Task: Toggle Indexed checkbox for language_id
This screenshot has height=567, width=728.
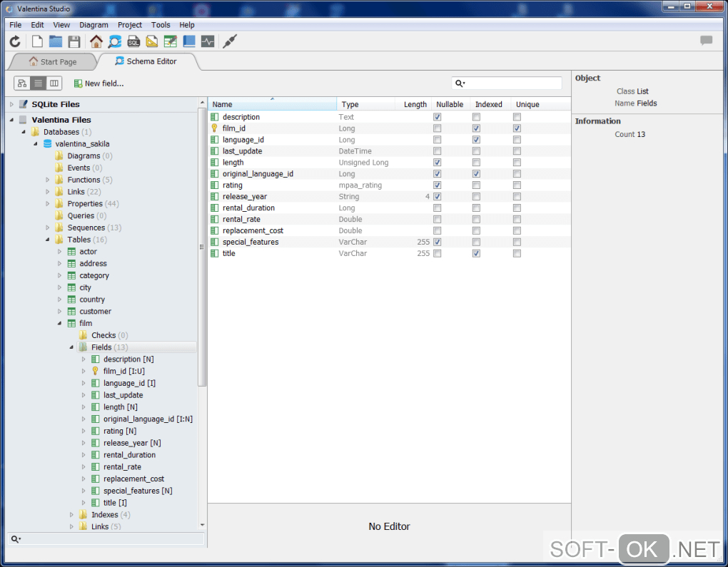Action: [476, 140]
